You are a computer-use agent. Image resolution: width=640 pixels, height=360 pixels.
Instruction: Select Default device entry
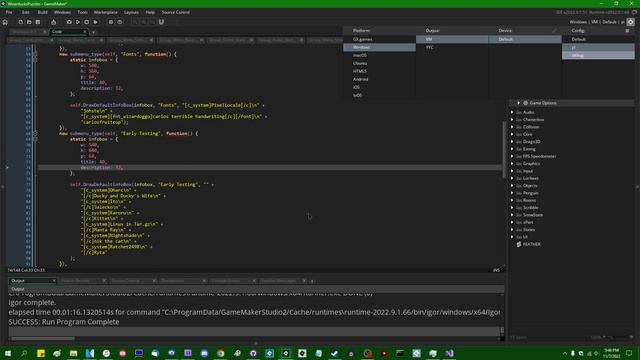(x=525, y=39)
